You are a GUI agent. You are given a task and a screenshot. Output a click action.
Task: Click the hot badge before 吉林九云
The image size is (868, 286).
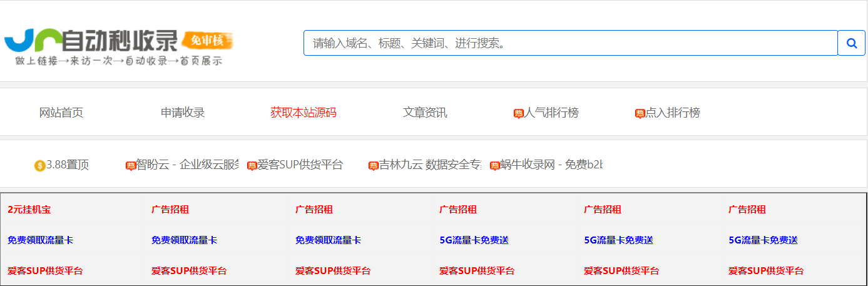tap(374, 166)
